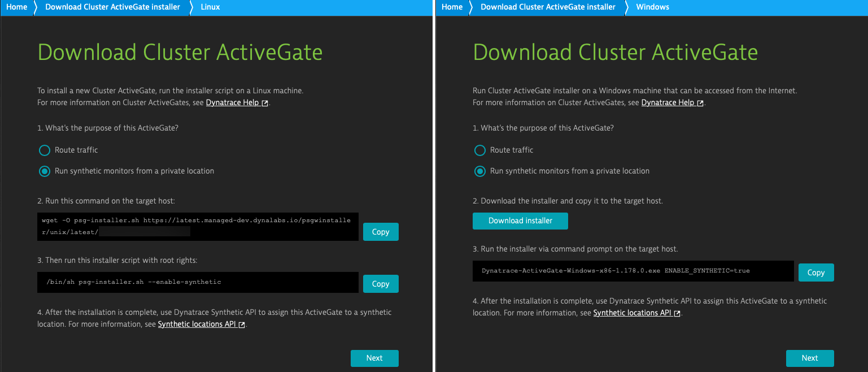Click the wget command code box
The height and width of the screenshot is (372, 868).
click(198, 226)
